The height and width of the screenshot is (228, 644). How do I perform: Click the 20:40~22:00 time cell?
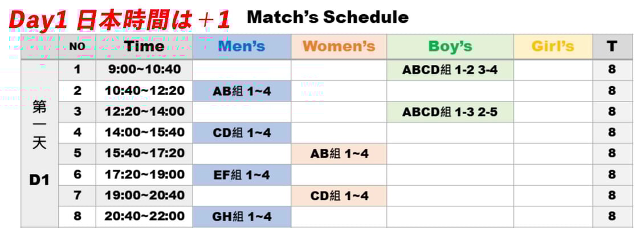tap(144, 217)
